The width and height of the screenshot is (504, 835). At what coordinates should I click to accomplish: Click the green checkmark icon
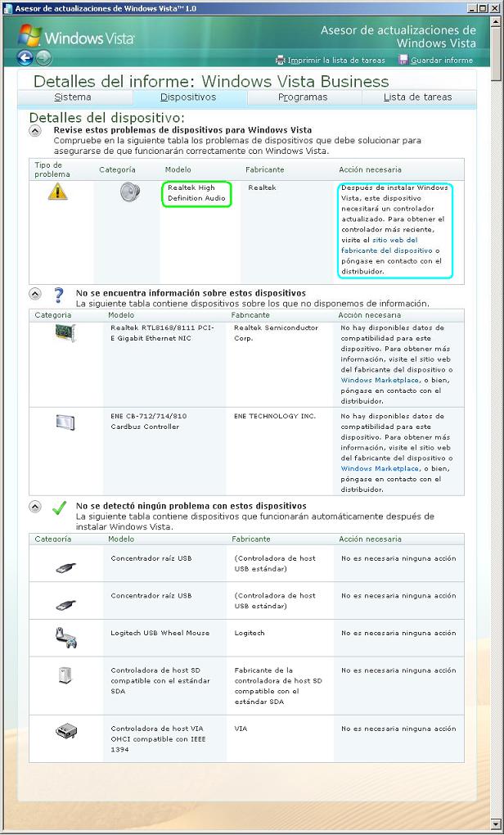(x=59, y=508)
